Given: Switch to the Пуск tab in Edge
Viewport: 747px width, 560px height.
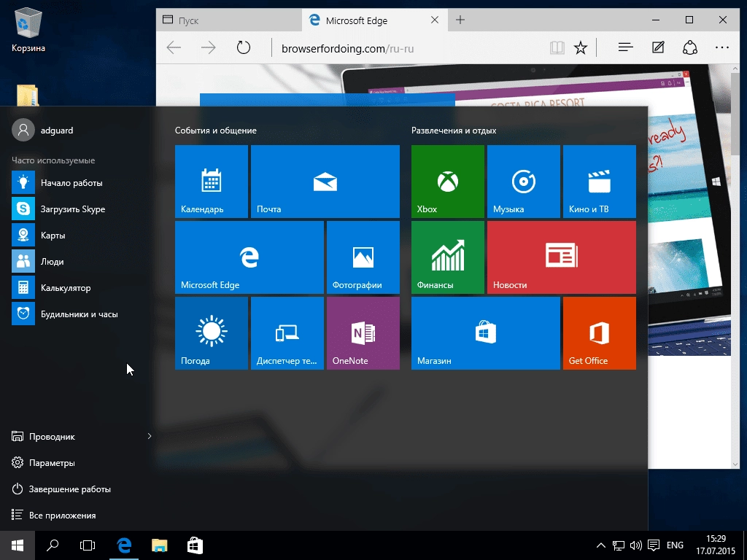Looking at the screenshot, I should 229,20.
